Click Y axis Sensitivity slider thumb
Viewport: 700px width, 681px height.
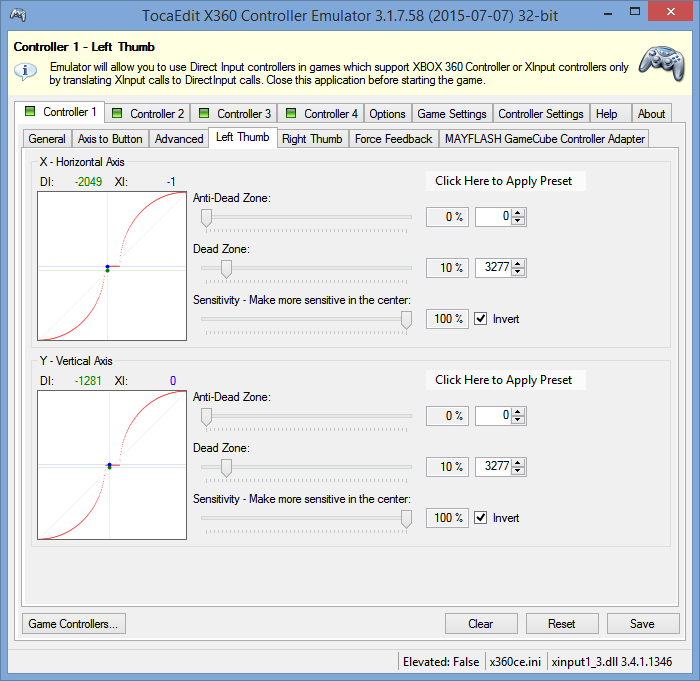click(x=406, y=519)
